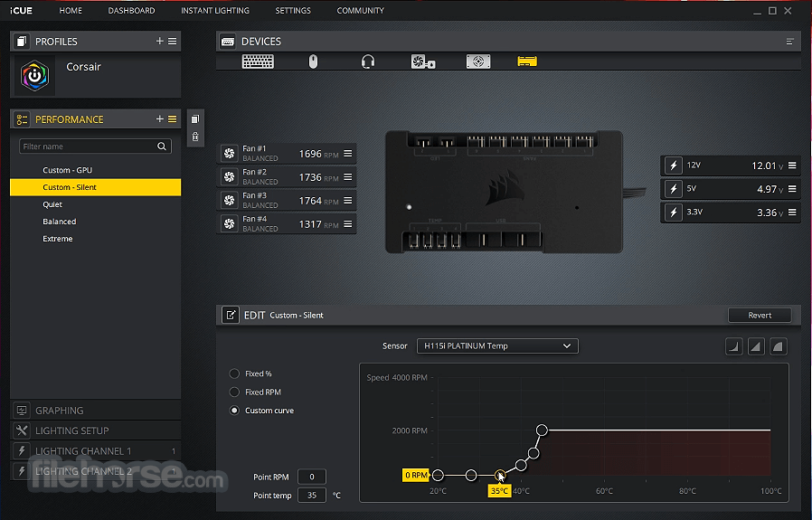Open the Fan #3 options menu
Image resolution: width=812 pixels, height=520 pixels.
(348, 200)
